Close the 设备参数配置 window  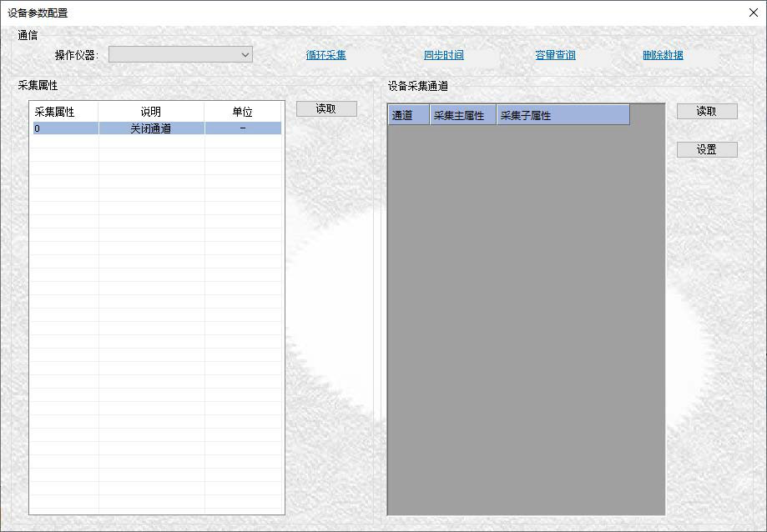click(754, 13)
